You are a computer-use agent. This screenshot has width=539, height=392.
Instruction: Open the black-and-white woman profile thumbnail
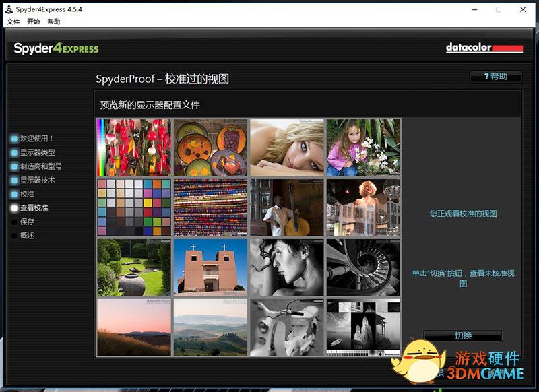tap(287, 267)
